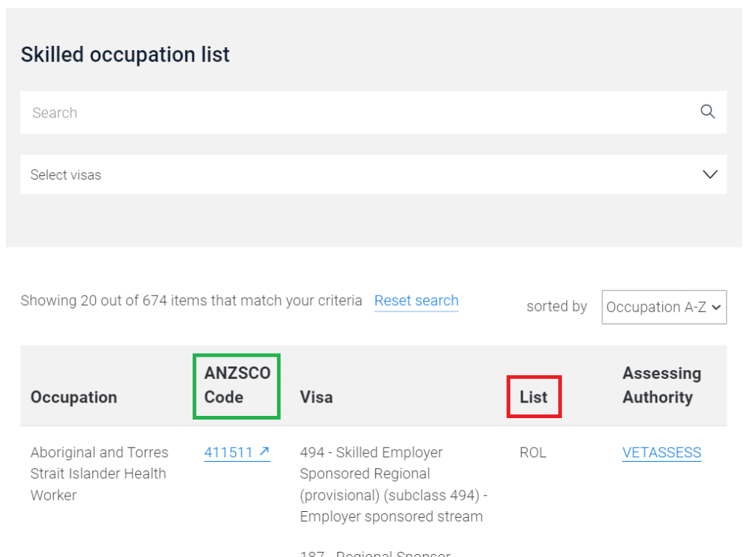Image resolution: width=756 pixels, height=557 pixels.
Task: Click Aboriginal and Torres Strait Islander occupation
Action: [x=100, y=474]
